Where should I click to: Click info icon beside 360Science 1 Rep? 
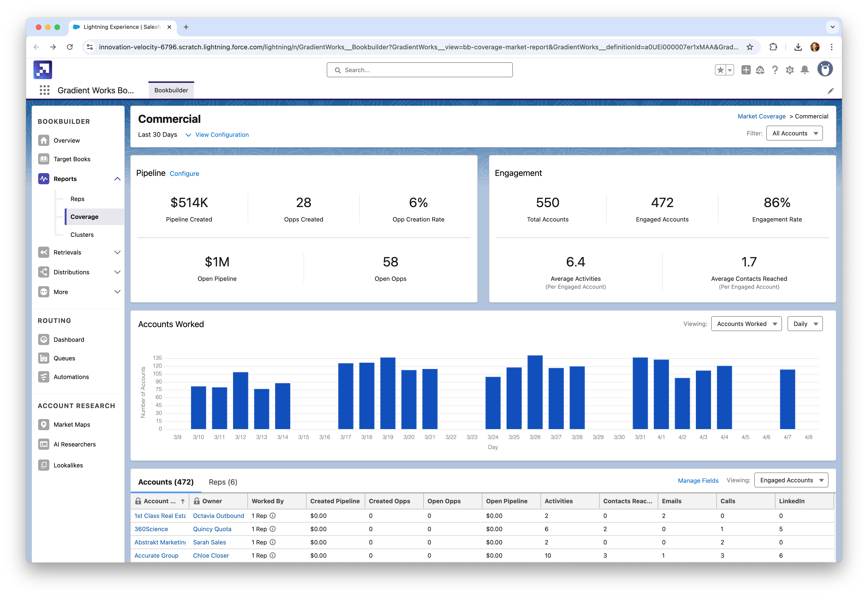point(273,529)
